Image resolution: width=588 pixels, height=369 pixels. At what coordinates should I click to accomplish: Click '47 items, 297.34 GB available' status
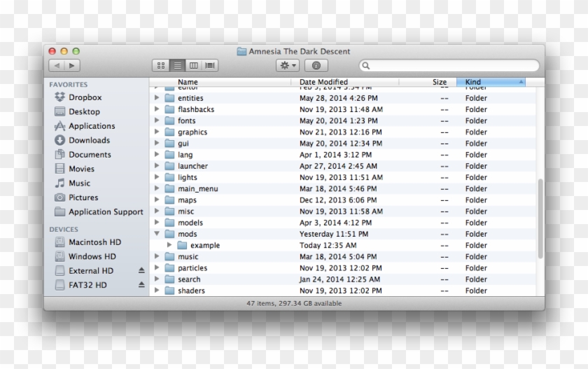[x=294, y=303]
